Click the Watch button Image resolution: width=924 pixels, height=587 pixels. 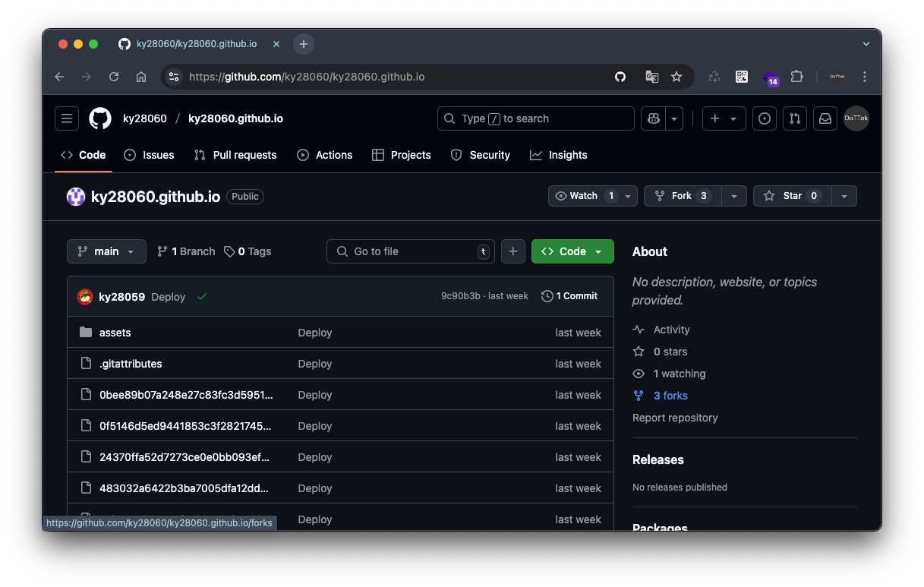coord(584,196)
